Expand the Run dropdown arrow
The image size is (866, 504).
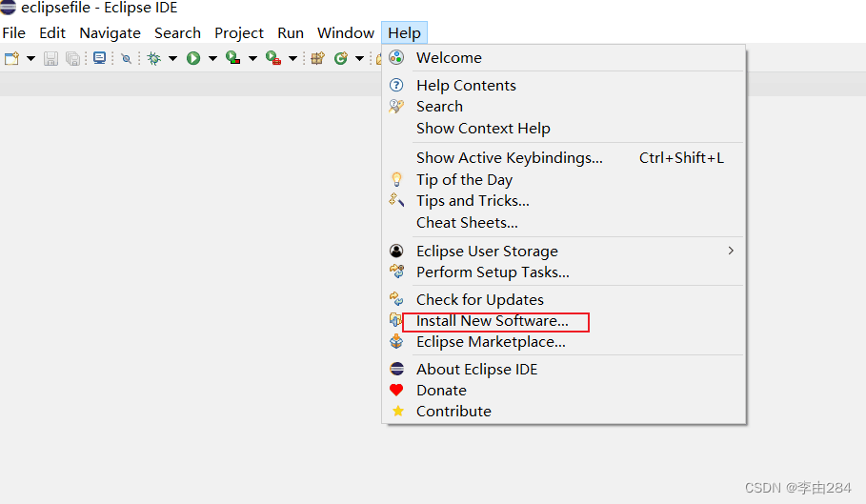[212, 58]
